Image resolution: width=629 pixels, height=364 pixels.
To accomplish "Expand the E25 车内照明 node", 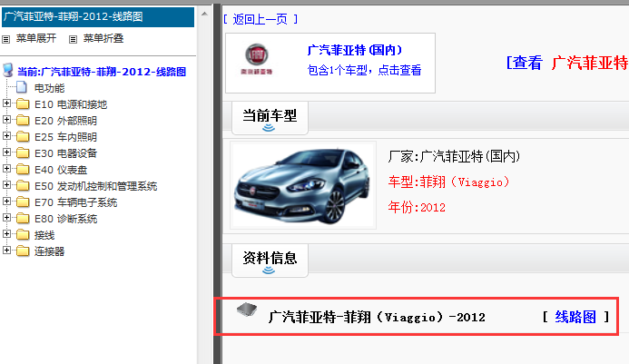I will click(6, 135).
